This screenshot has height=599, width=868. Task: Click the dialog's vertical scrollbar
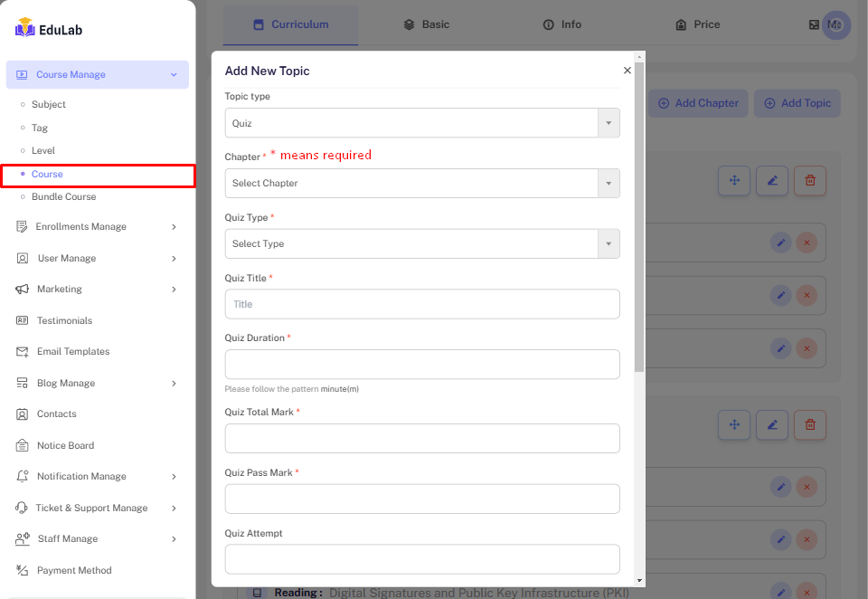click(639, 217)
